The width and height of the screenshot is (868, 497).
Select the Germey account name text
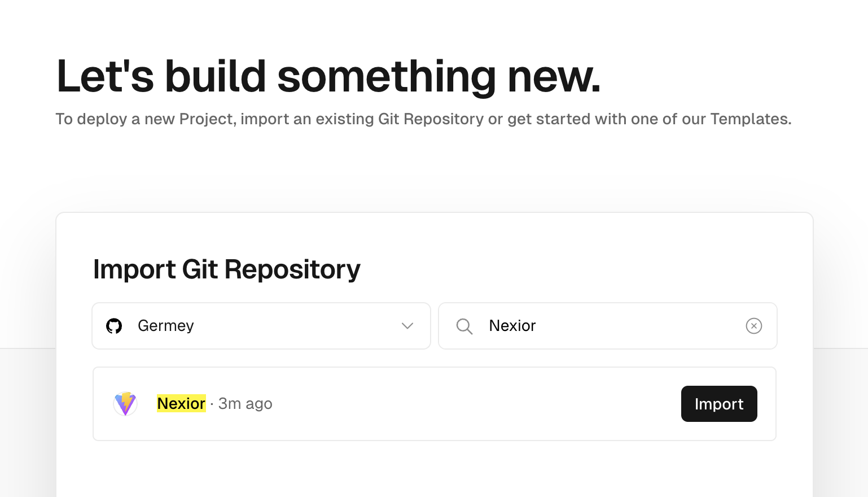point(166,326)
